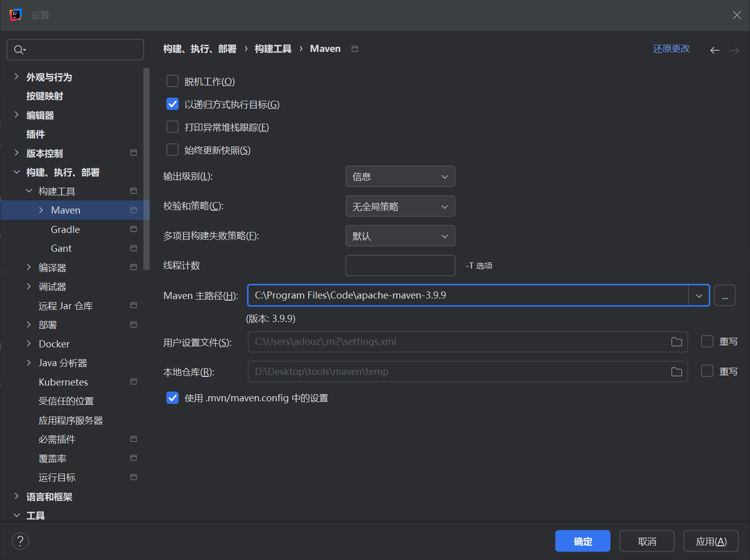This screenshot has height=560, width=750.
Task: Click 构建工具 in the breadcrumb
Action: (x=273, y=49)
